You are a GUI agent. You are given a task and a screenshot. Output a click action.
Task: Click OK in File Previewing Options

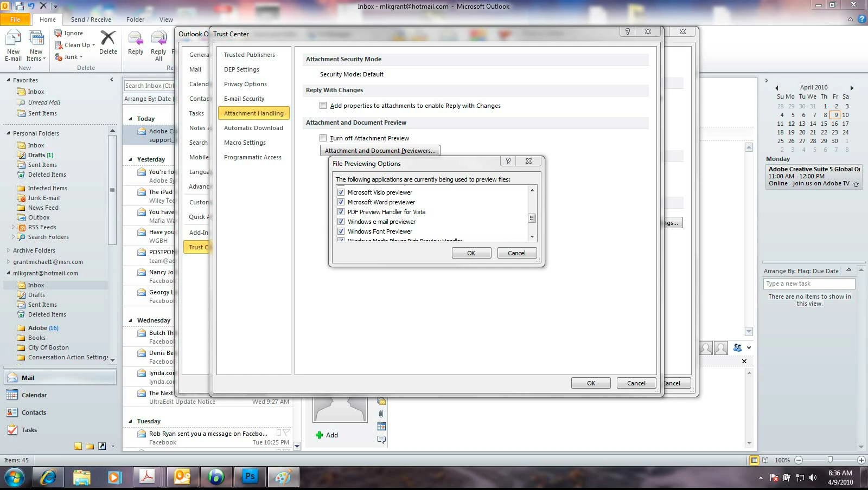point(471,253)
